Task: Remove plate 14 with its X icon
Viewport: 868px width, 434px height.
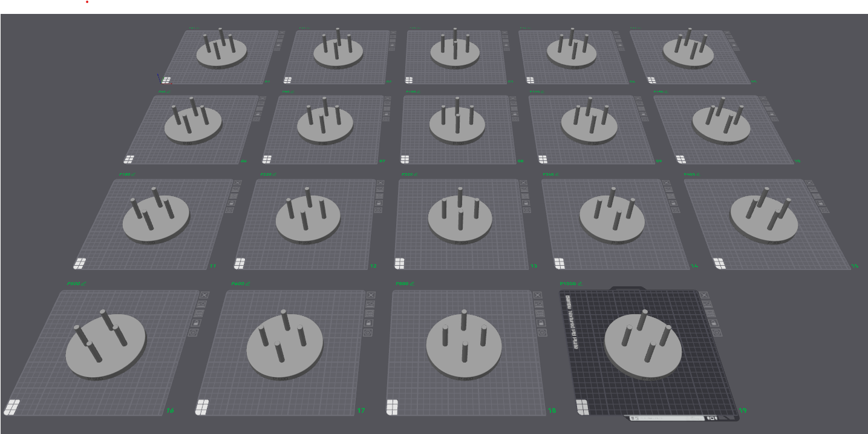Action: click(667, 182)
